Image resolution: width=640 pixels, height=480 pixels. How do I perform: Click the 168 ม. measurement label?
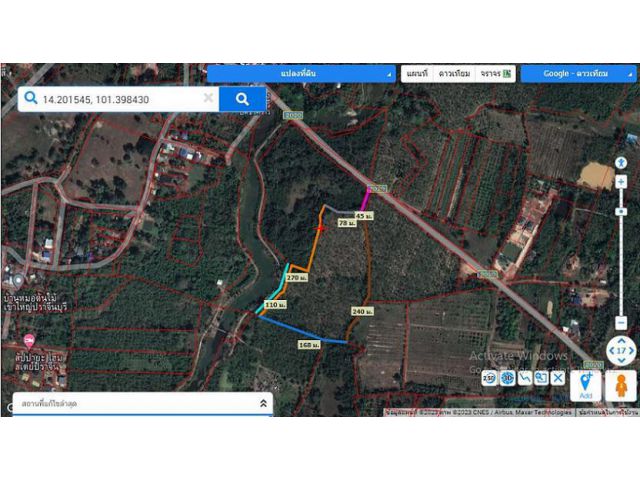tap(309, 345)
